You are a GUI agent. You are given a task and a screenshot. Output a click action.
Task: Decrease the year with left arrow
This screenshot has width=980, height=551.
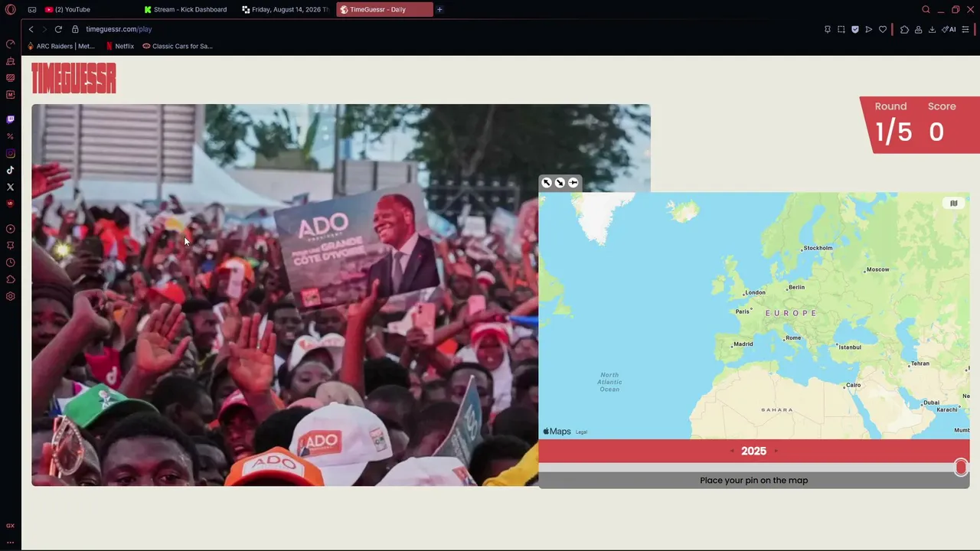coord(732,451)
